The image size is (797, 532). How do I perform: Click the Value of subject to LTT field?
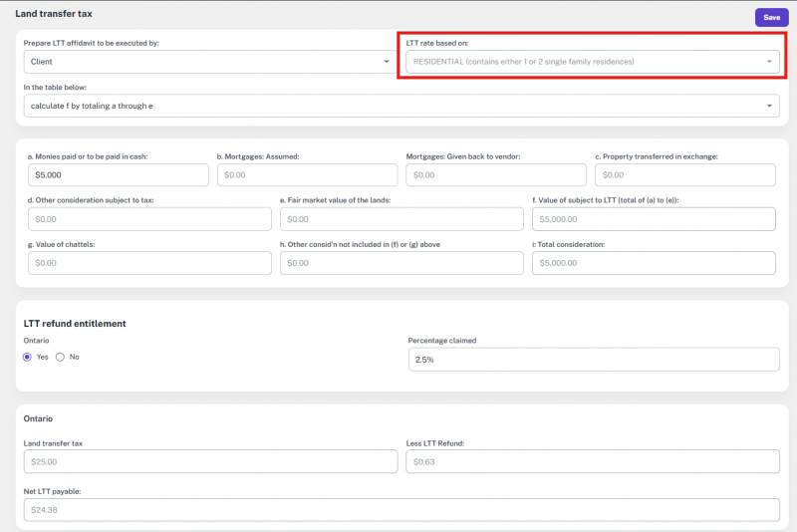654,218
